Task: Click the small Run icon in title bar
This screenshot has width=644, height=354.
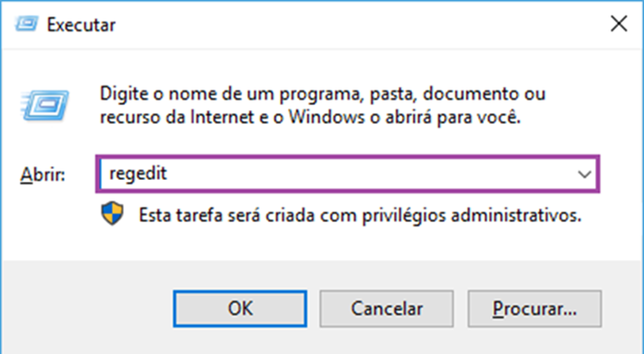Action: click(27, 24)
